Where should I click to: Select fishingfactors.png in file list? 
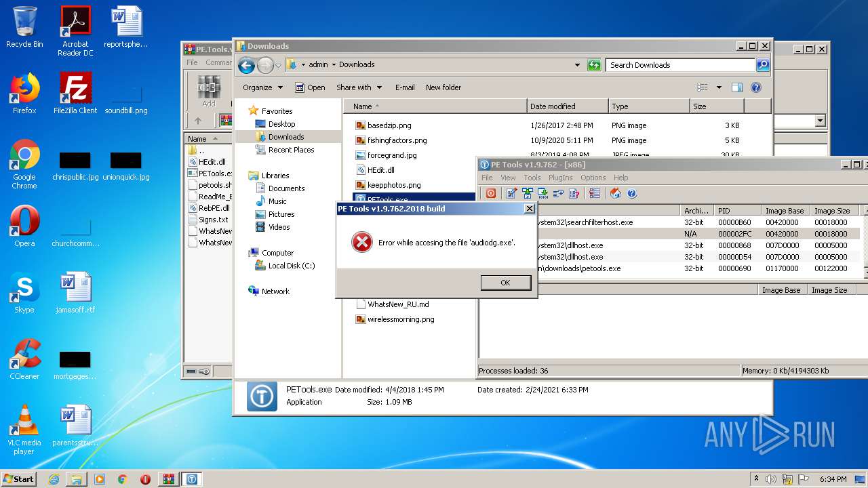[397, 140]
